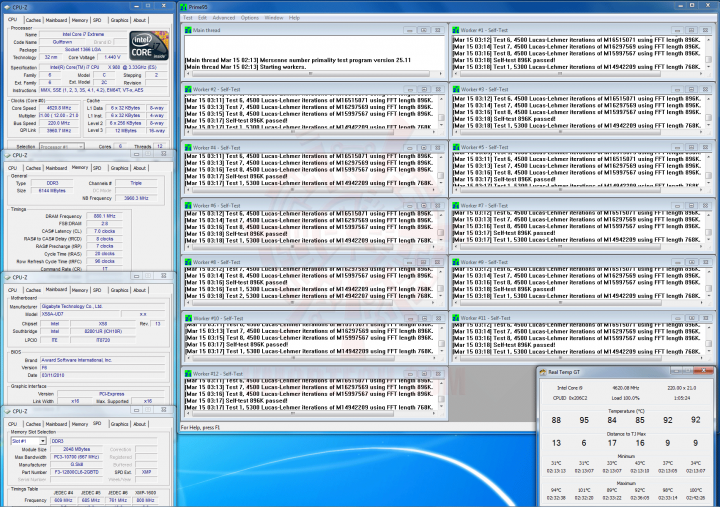This screenshot has width=720, height=507.
Task: Open the Edit menu in Prime95
Action: pos(202,18)
